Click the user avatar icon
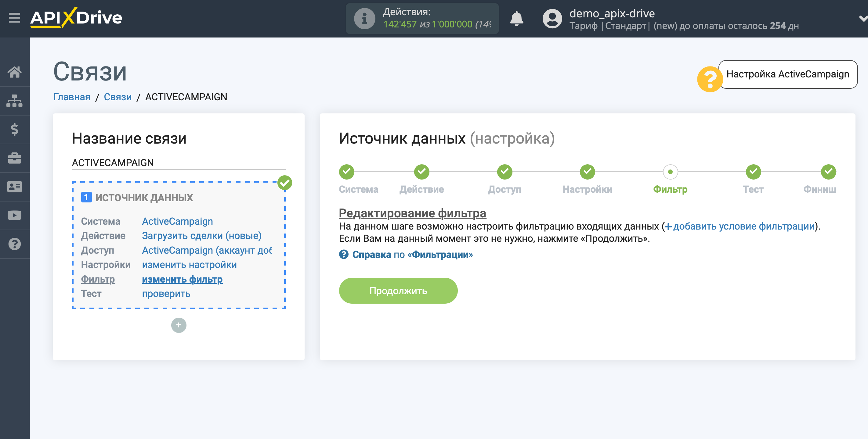 click(x=552, y=19)
